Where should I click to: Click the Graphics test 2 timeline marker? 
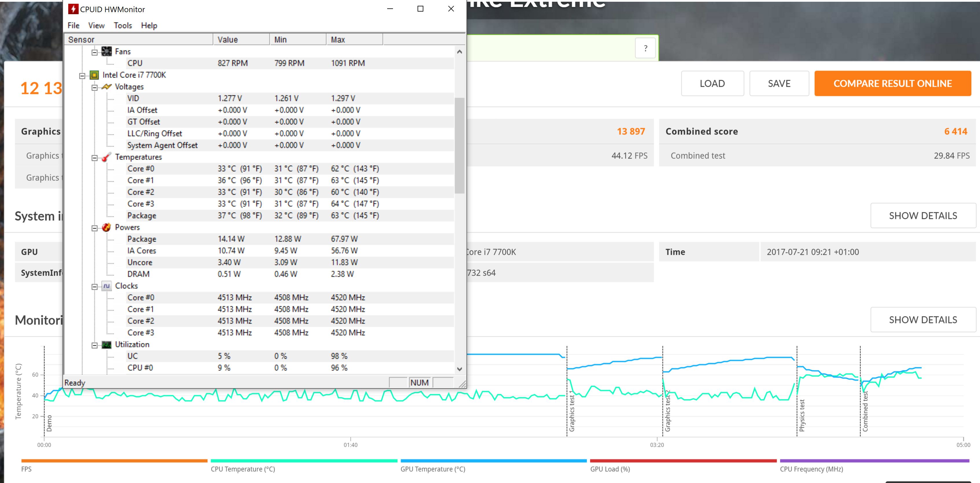click(x=667, y=411)
